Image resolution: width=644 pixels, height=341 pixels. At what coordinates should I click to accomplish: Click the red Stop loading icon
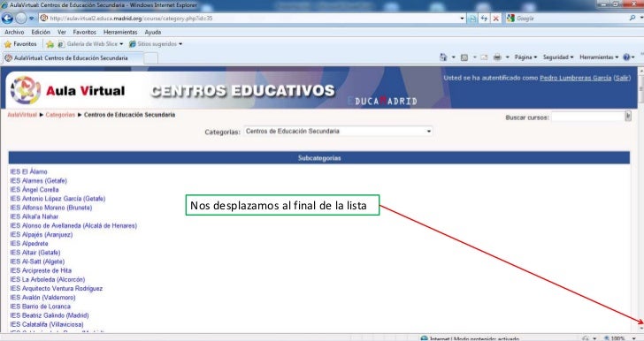pyautogui.click(x=496, y=19)
